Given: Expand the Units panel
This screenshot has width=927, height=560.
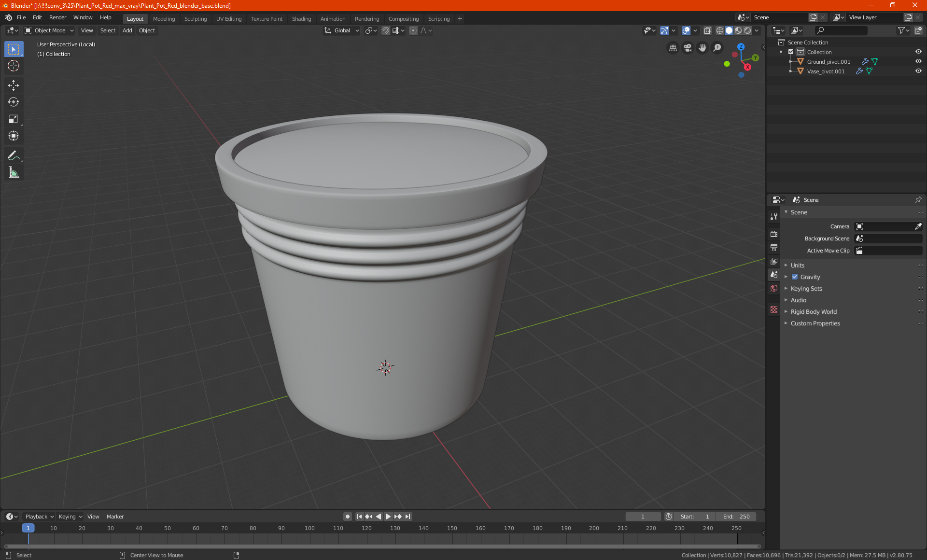Looking at the screenshot, I should (798, 265).
